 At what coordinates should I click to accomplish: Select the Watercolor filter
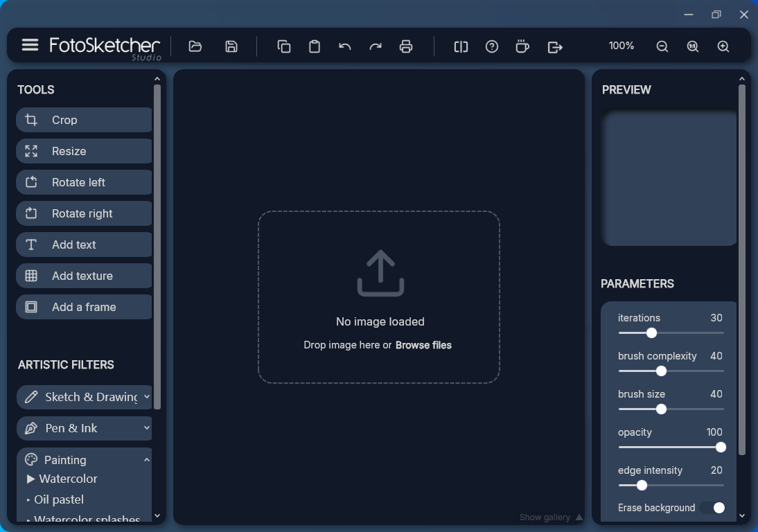coord(68,479)
